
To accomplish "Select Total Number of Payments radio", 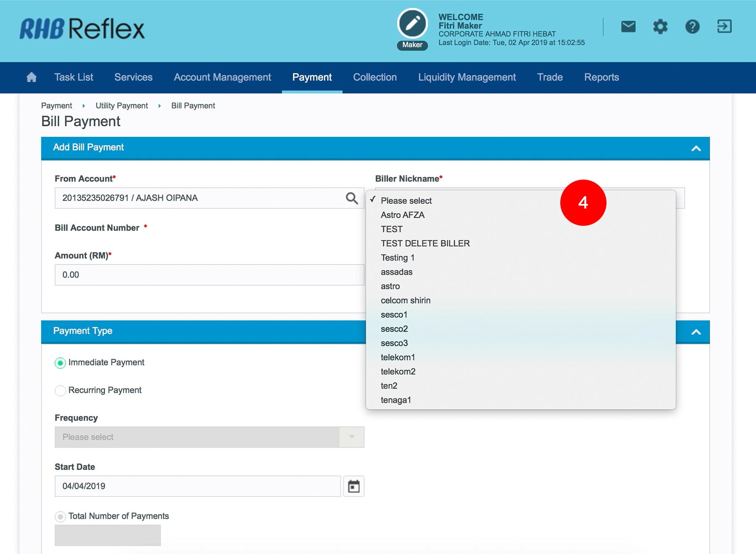I will [60, 517].
